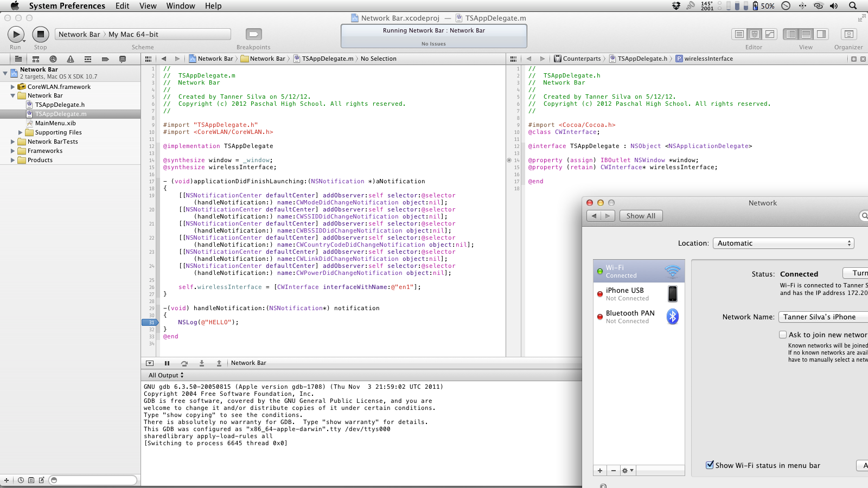Screen dimensions: 868x488
Task: Expand the CoreWLAN.framework item
Action: coord(12,87)
